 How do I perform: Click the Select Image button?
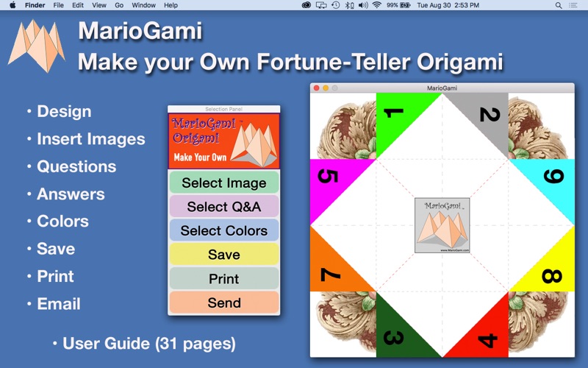(x=224, y=183)
